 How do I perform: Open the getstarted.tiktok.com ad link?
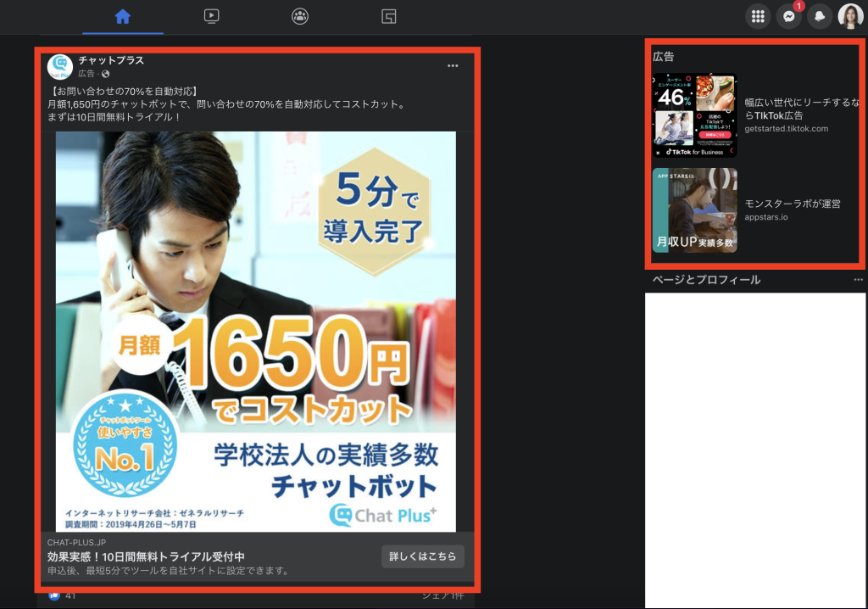786,129
